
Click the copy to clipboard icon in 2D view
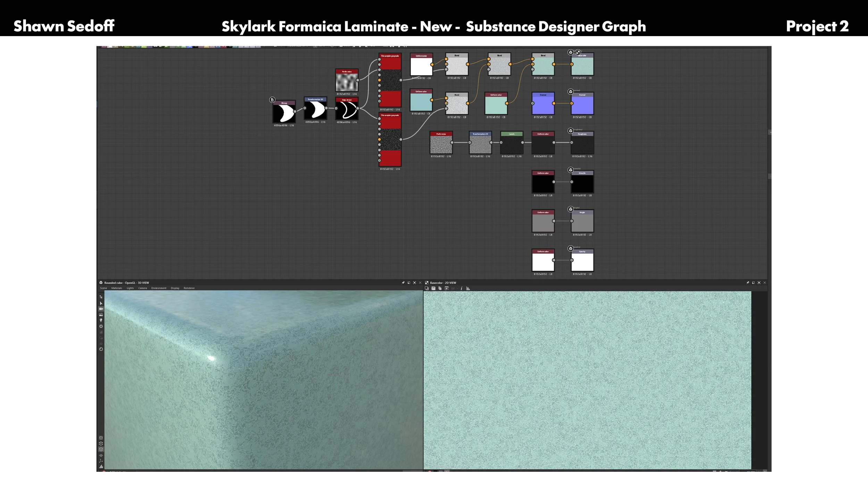click(440, 288)
